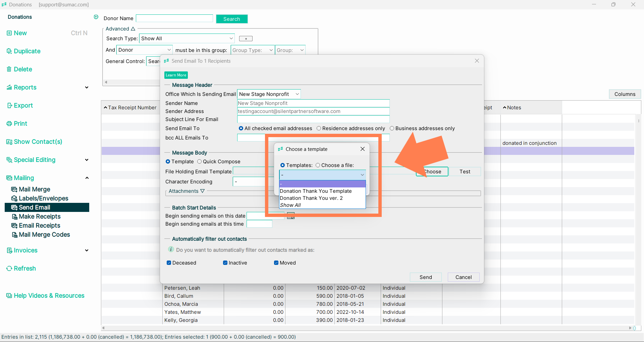Image resolution: width=644 pixels, height=342 pixels.
Task: Select Residence addresses only radio
Action: [319, 128]
